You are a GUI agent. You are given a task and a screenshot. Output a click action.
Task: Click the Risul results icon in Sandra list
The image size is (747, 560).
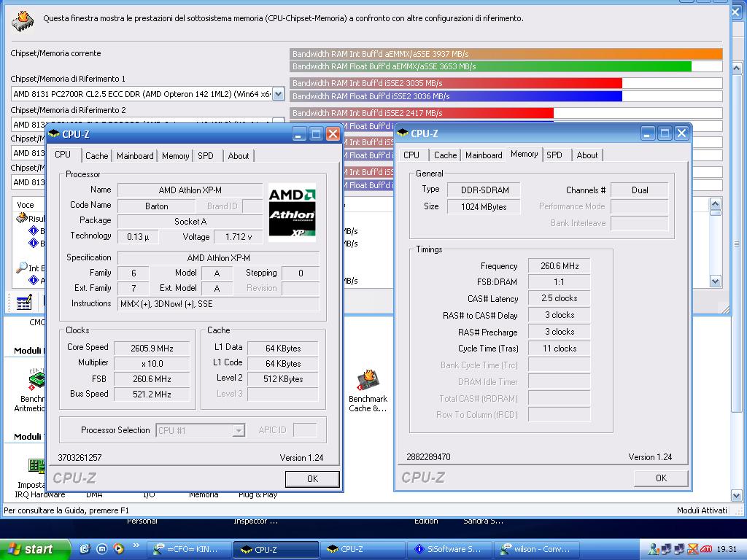[22, 218]
